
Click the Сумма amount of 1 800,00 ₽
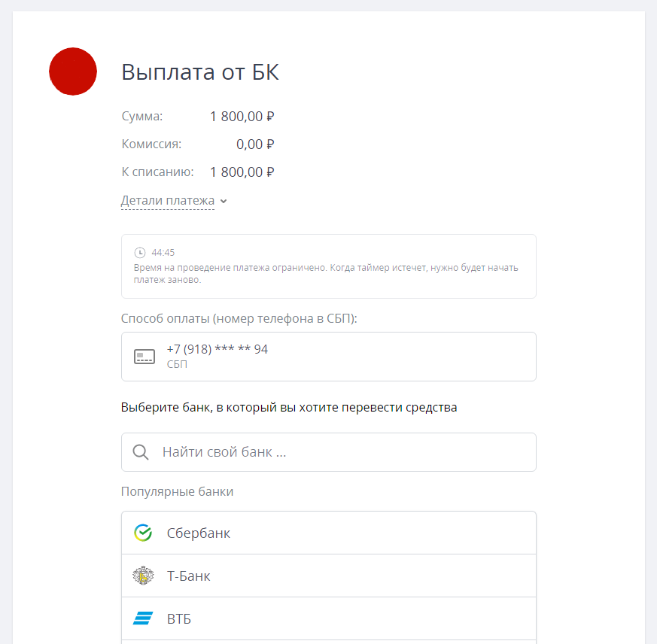(x=242, y=116)
